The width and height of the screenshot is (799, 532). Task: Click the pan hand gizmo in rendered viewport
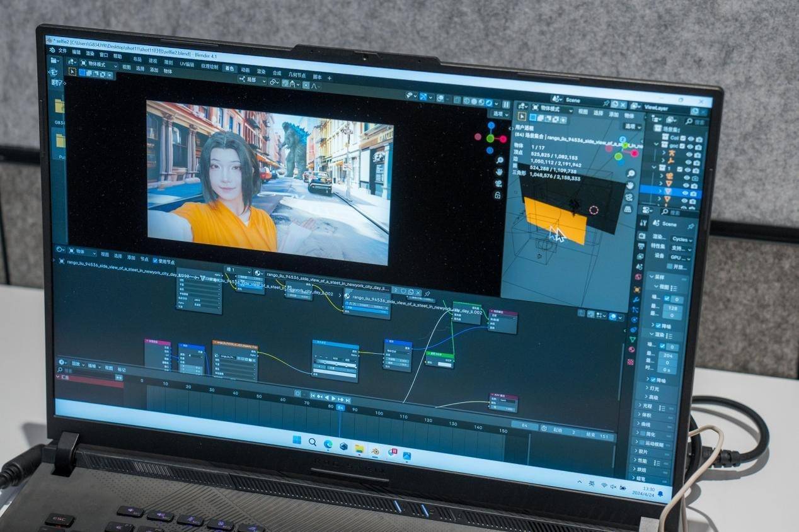click(x=499, y=171)
